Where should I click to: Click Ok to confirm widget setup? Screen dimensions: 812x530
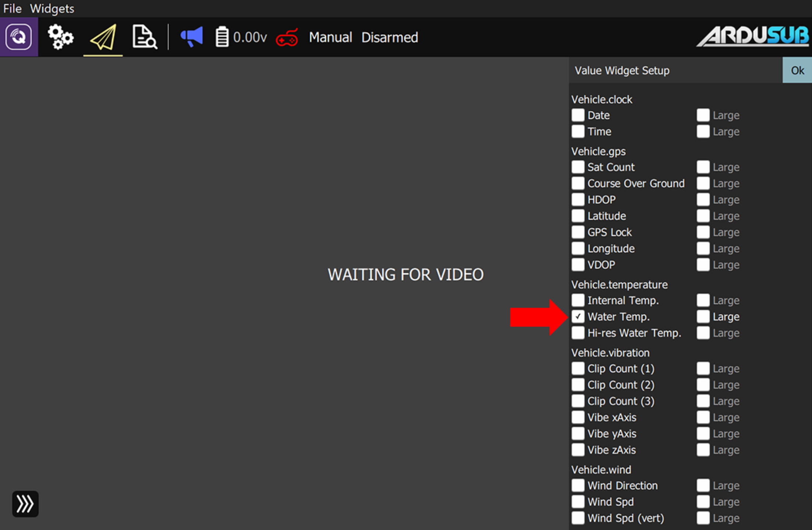(x=798, y=70)
